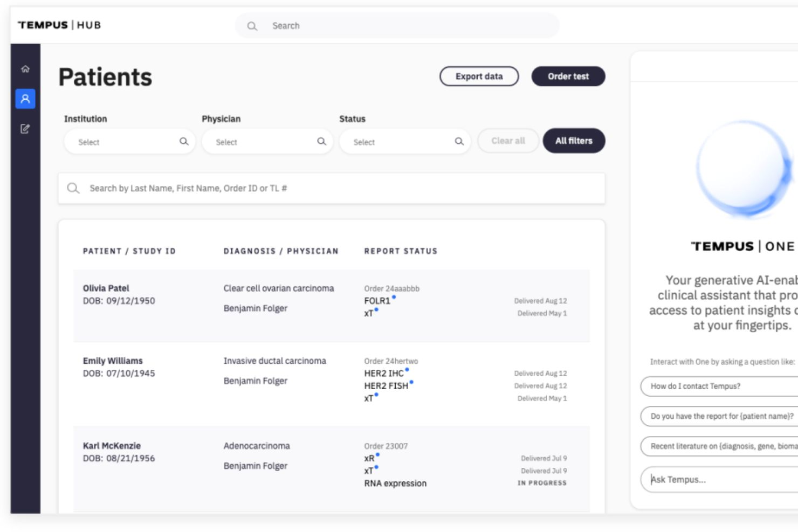Viewport: 798px width, 532px height.
Task: Click DOB: 09/12/1950 text
Action: pos(119,301)
